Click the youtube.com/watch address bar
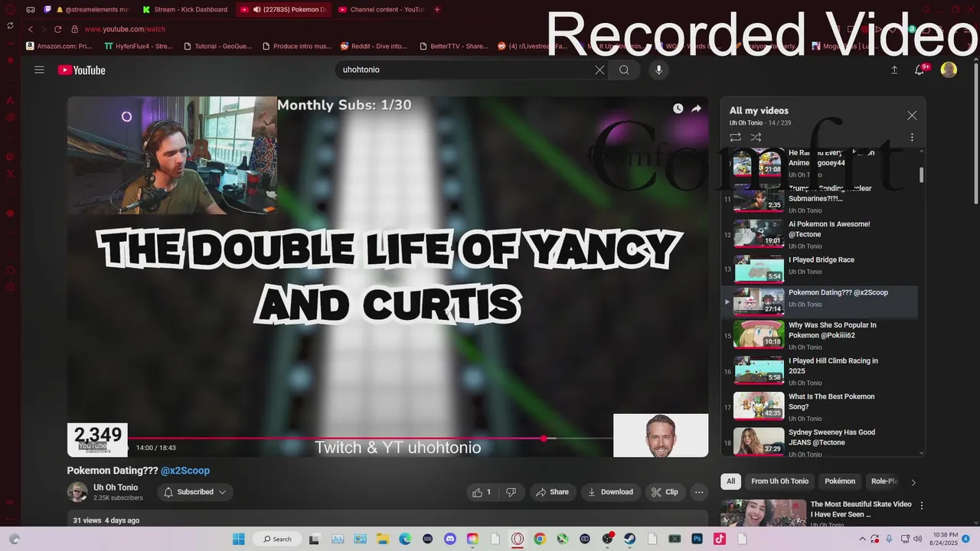 click(125, 29)
